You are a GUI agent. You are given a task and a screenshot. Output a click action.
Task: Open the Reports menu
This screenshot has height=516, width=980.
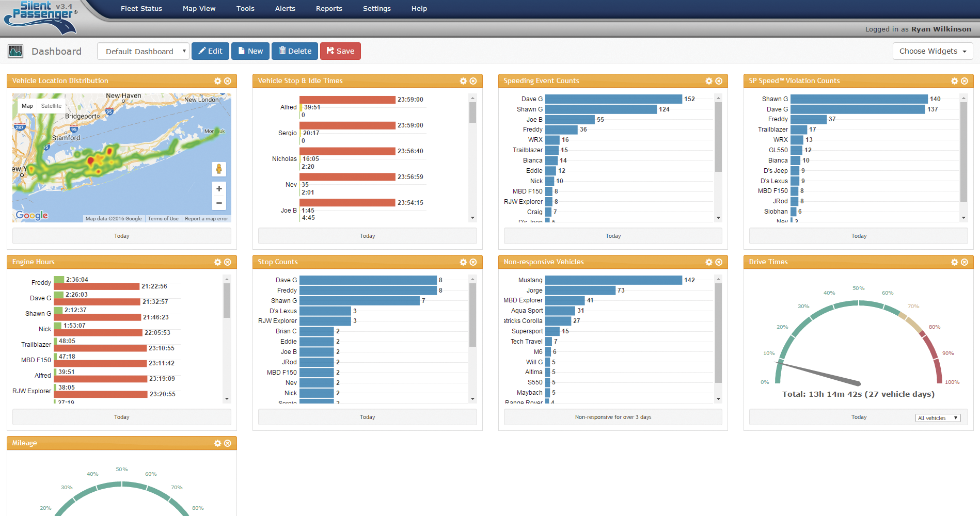tap(329, 9)
